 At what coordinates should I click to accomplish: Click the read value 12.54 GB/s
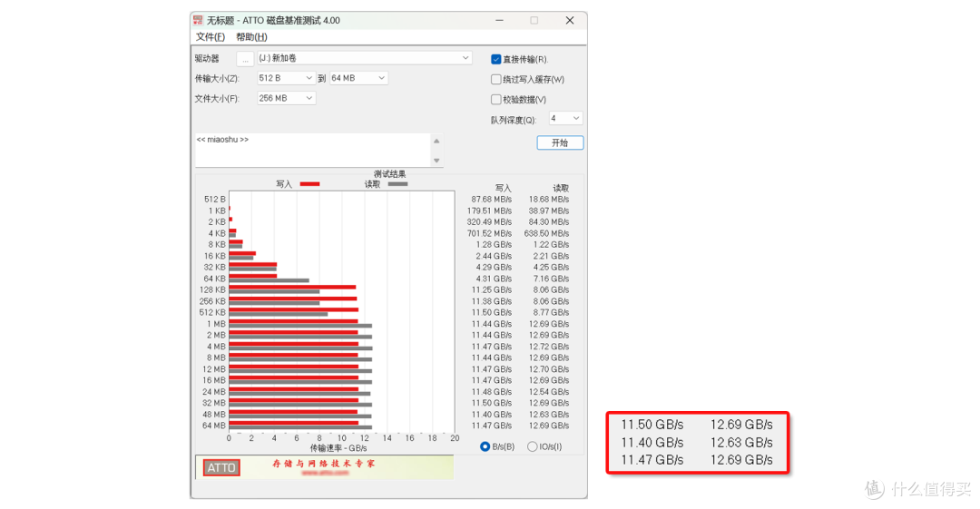[x=549, y=391]
